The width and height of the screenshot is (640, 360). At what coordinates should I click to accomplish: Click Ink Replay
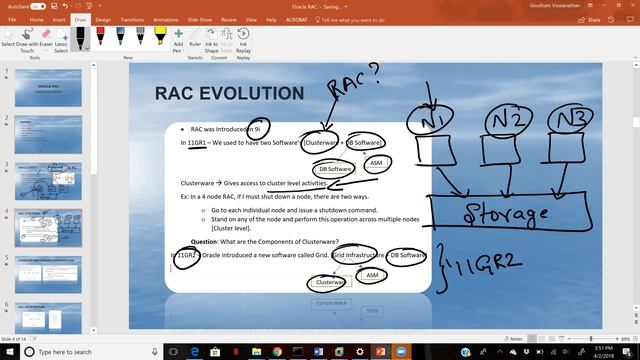click(x=243, y=41)
